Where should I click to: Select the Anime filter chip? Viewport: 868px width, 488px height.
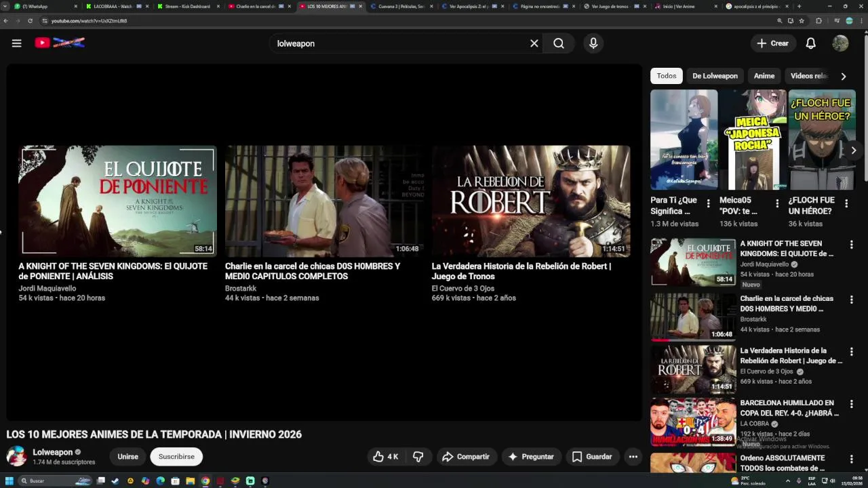[x=764, y=76]
